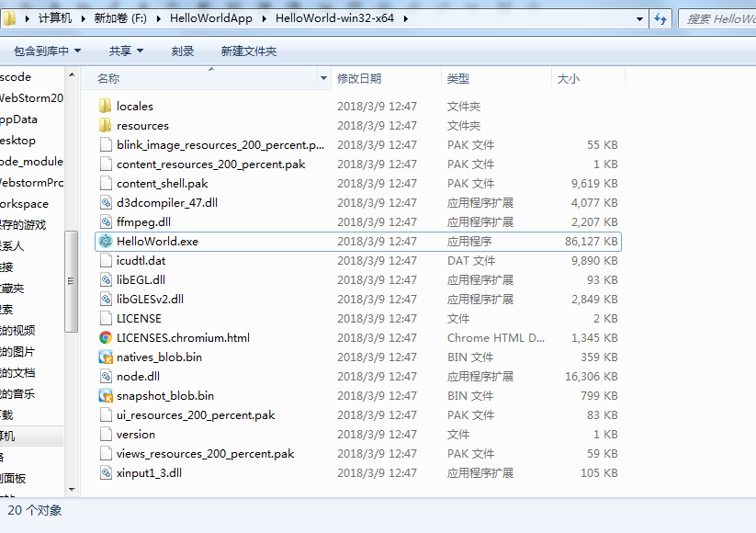Click the ffmpeg.dll file icon
The width and height of the screenshot is (756, 533).
[x=106, y=221]
